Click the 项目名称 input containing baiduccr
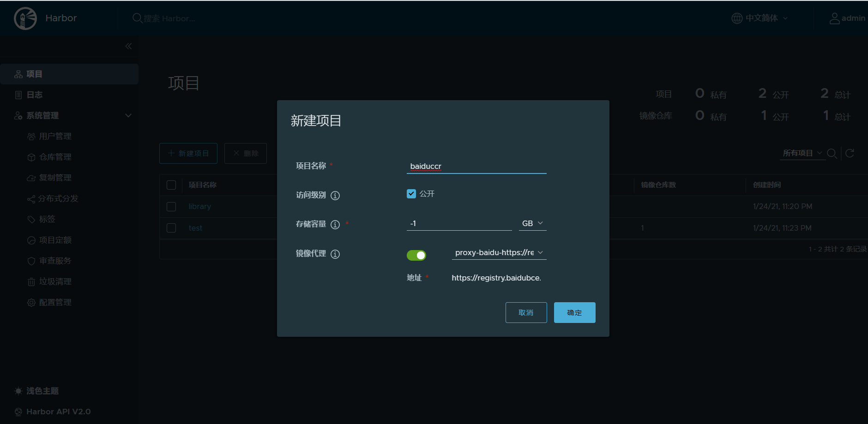This screenshot has width=868, height=424. (x=476, y=166)
